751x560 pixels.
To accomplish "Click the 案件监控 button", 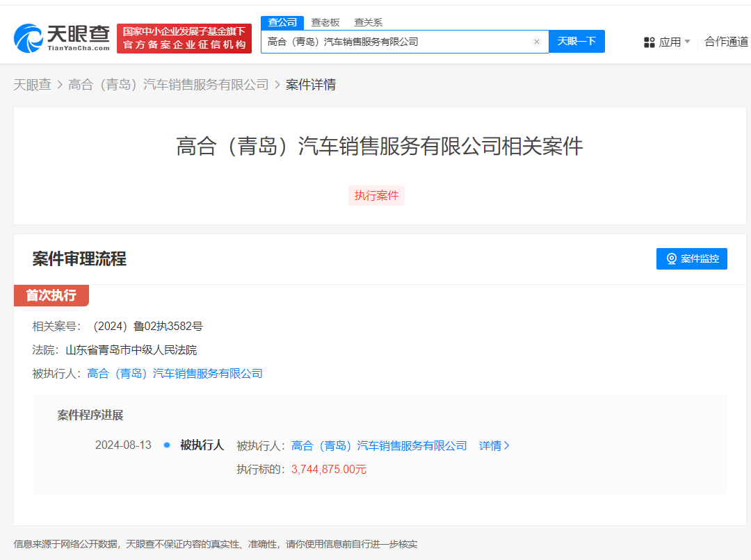I will click(x=692, y=258).
